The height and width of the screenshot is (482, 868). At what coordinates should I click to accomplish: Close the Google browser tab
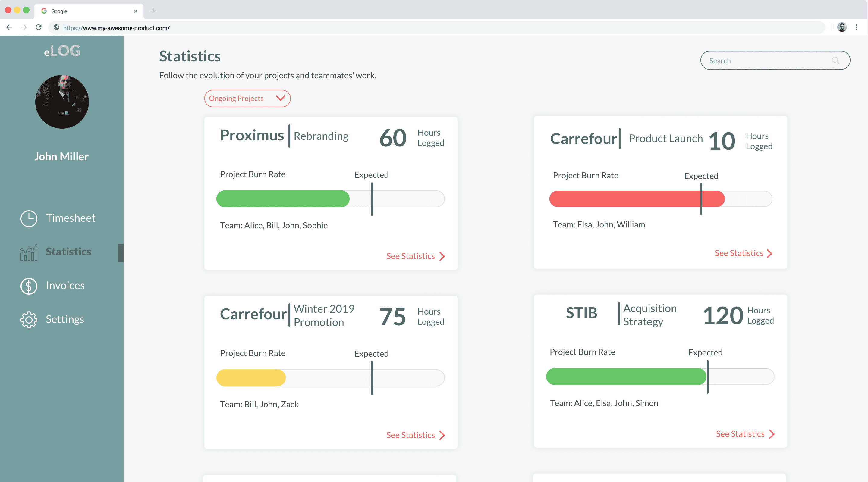[135, 11]
